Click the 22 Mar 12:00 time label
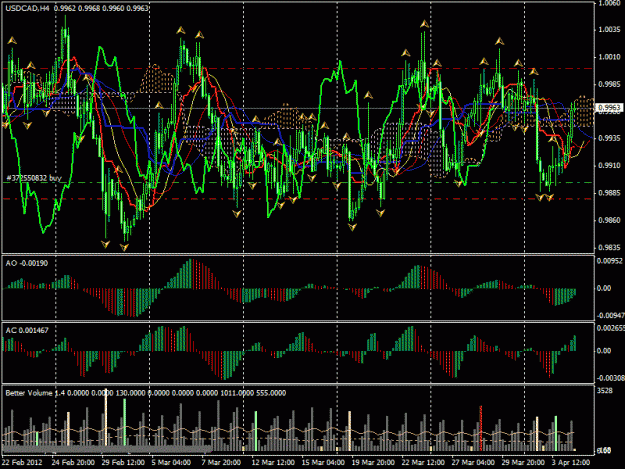 click(423, 462)
